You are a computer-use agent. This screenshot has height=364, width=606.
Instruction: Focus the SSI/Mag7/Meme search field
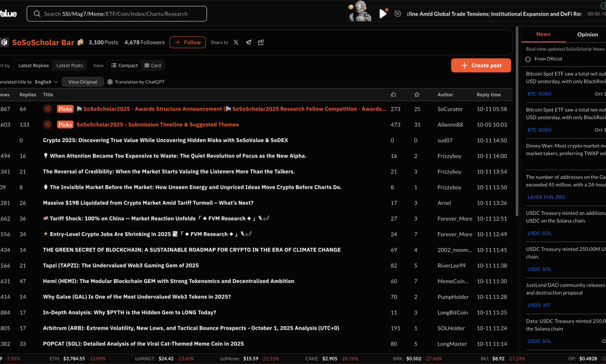117,14
